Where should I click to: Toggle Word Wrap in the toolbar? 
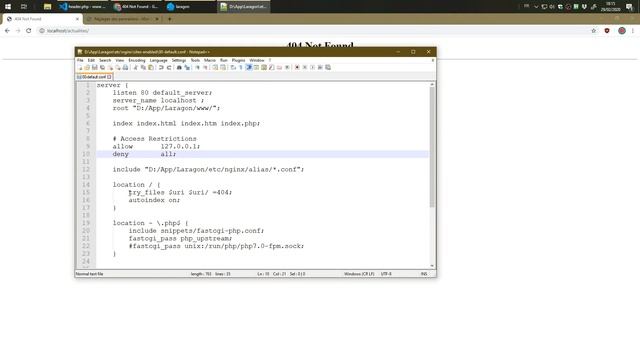click(233, 67)
